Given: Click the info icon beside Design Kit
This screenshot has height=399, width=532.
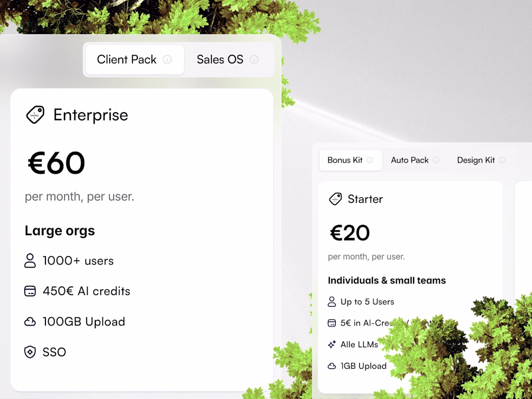Looking at the screenshot, I should 502,160.
